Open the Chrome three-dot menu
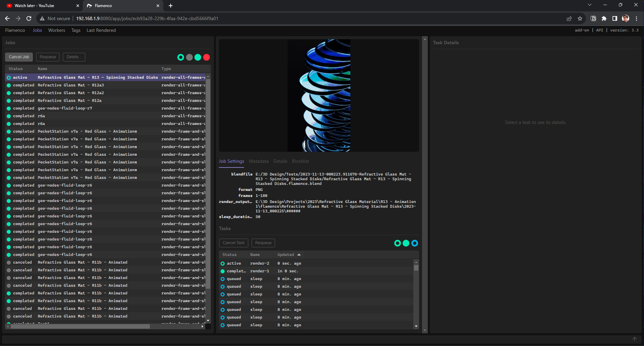 click(637, 18)
